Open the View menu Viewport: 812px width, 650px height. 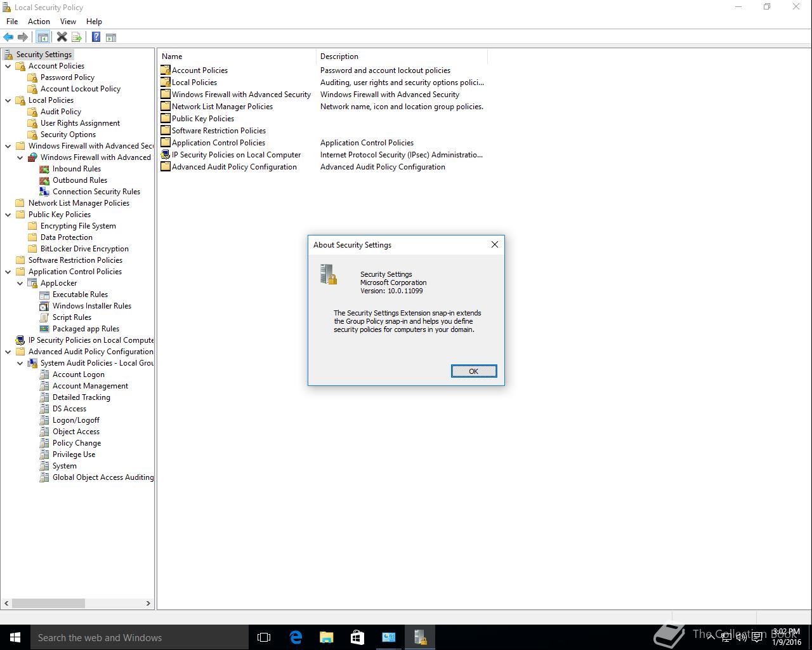pos(68,22)
